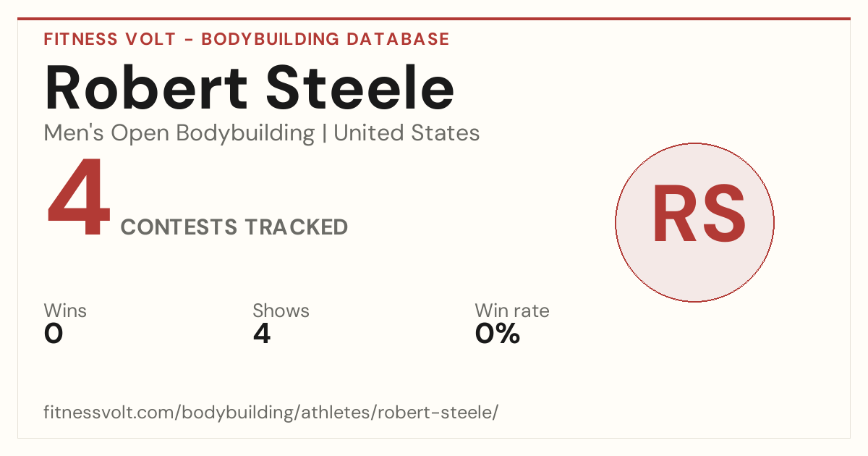Click the Wins label

65,311
